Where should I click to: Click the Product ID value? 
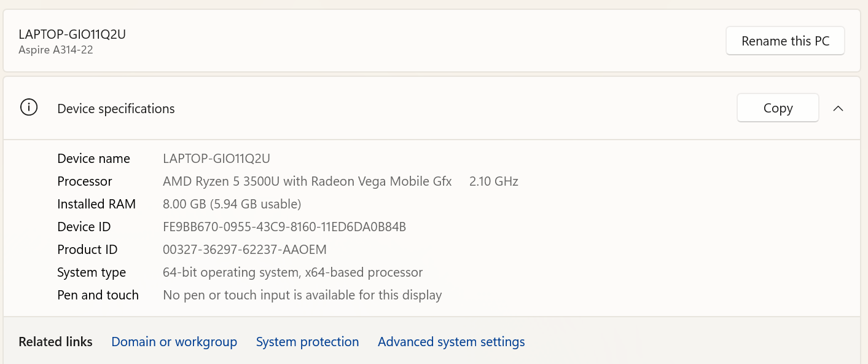[244, 250]
